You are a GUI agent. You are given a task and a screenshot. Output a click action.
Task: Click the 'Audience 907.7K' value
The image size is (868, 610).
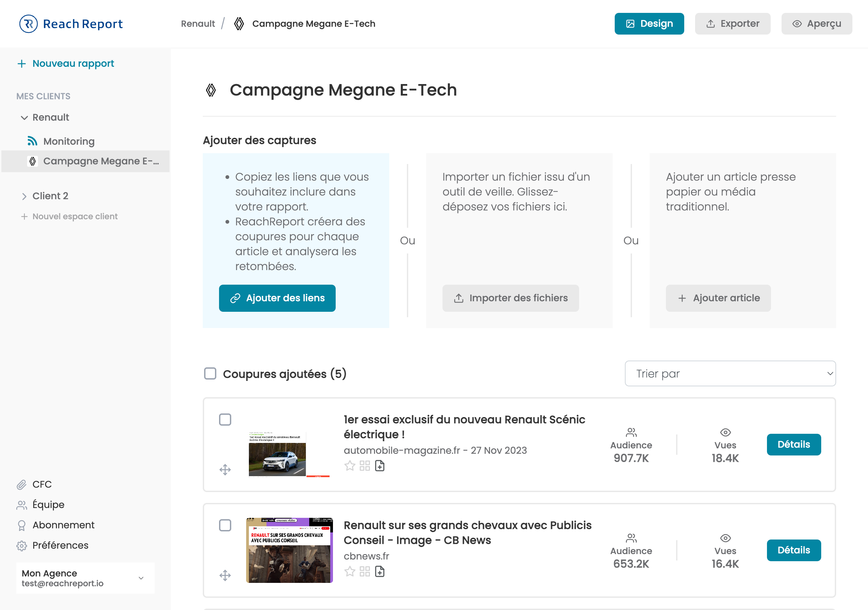[631, 458]
